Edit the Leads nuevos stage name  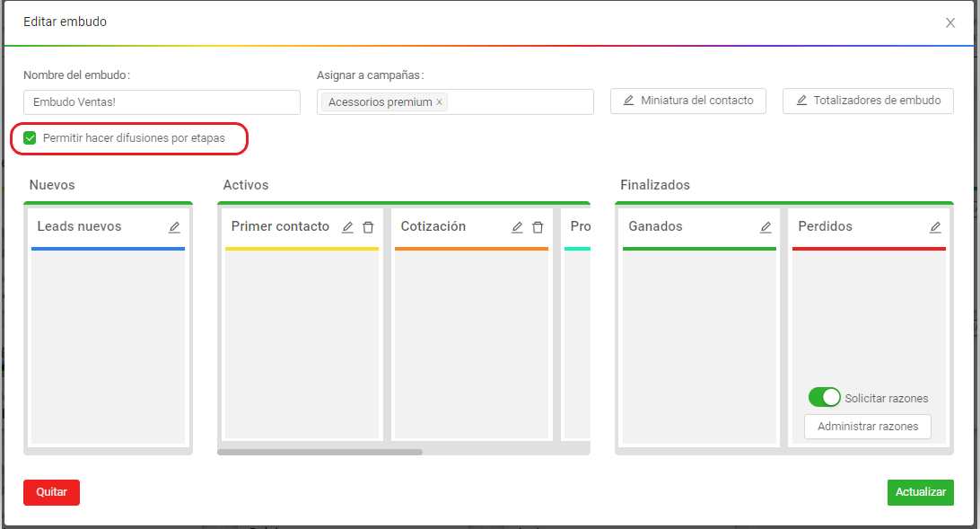tap(174, 227)
